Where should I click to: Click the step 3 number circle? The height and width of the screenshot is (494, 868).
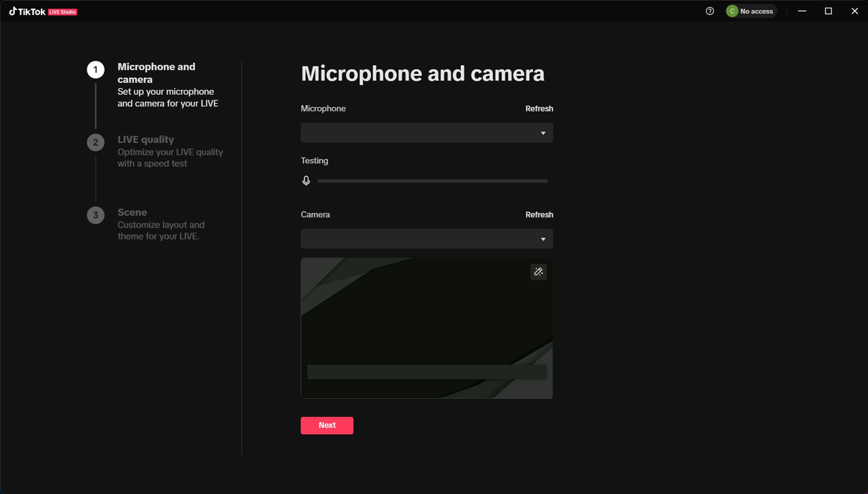[x=96, y=215]
